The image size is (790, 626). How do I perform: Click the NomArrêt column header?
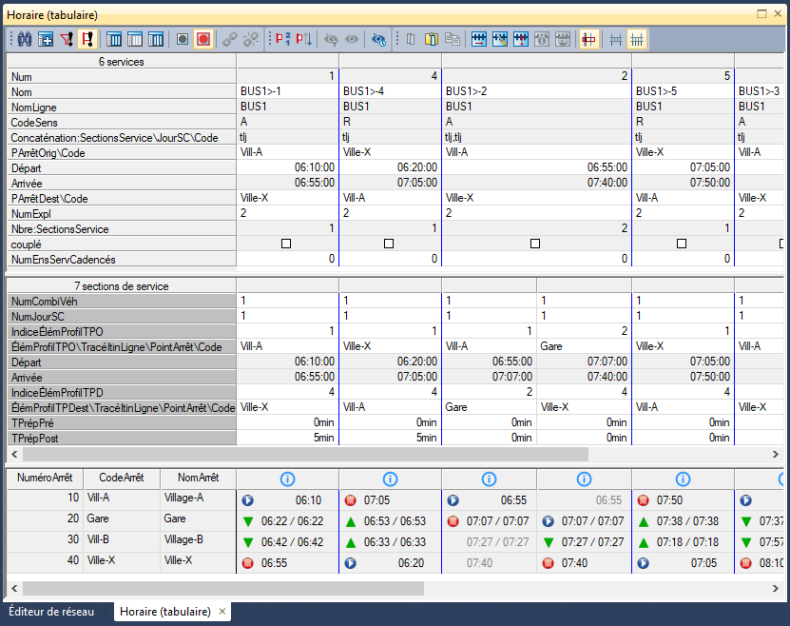pos(197,479)
